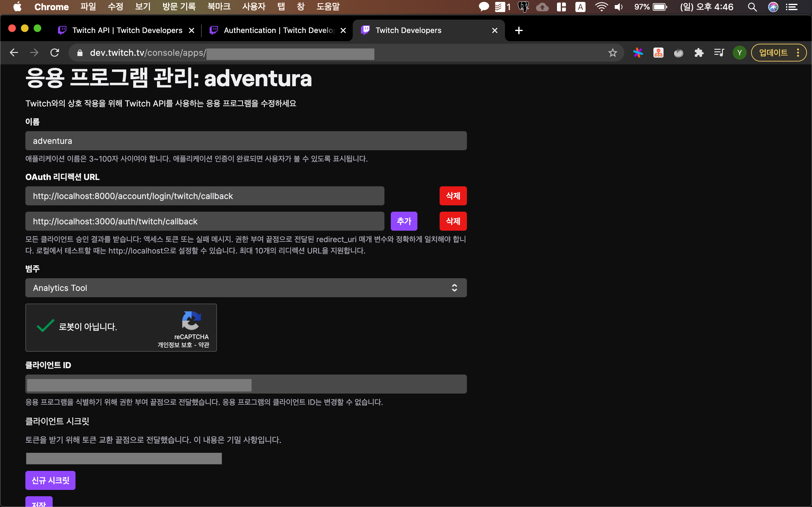Viewport: 812px width, 507px height.
Task: Click the 이름 input field containing adventura
Action: tap(246, 141)
